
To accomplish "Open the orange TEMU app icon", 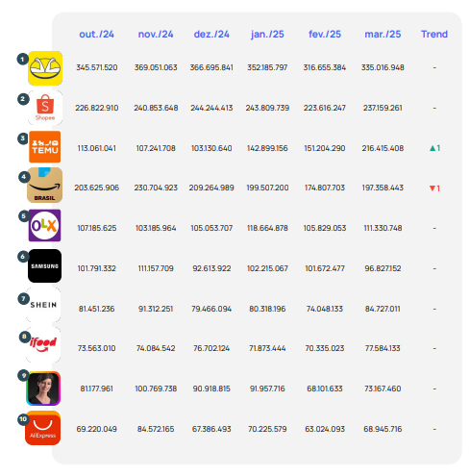I will coord(45,147).
